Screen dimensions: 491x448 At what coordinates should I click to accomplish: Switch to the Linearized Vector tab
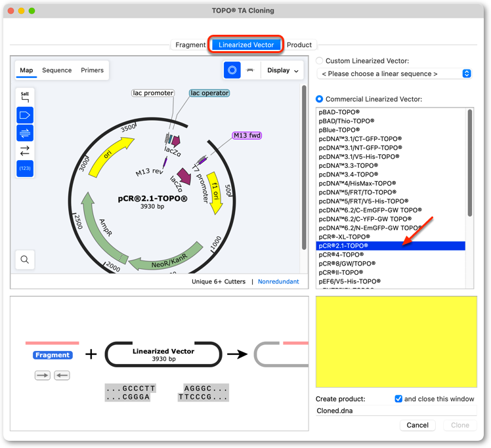click(246, 45)
